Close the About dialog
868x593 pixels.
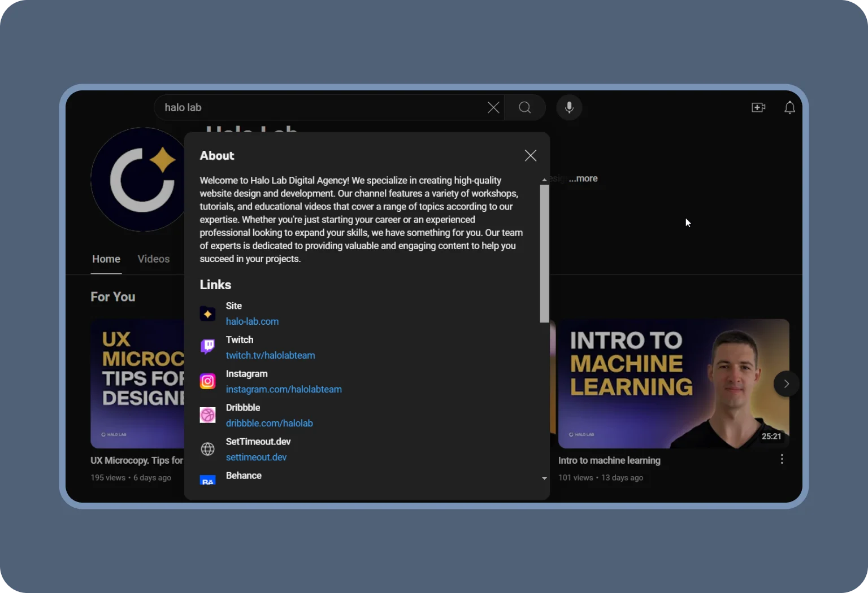[x=531, y=155]
